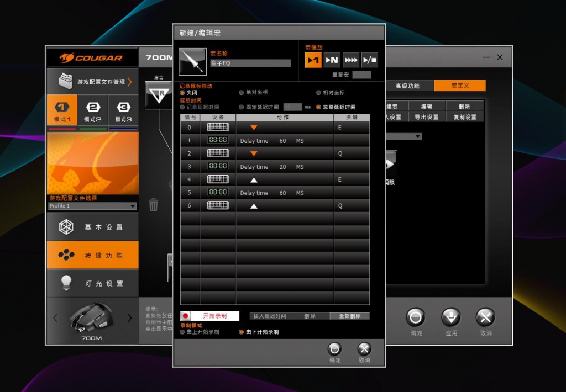Click the play-once macro playback icon
This screenshot has width=566, height=392.
pos(313,60)
